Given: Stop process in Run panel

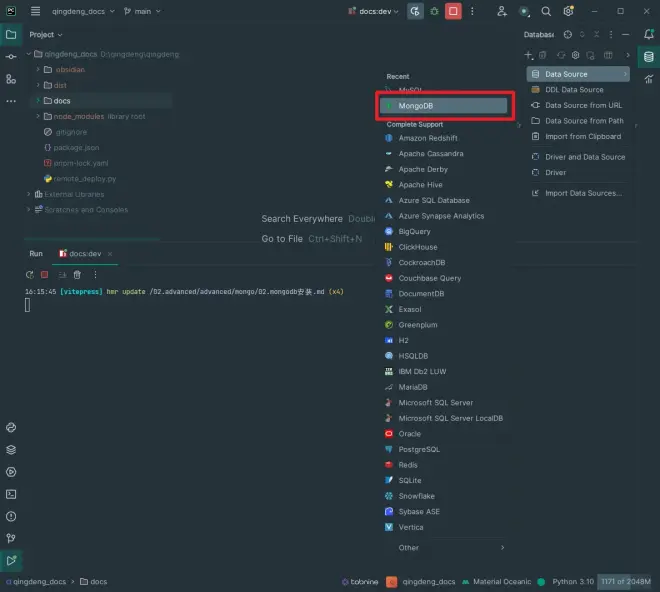Looking at the screenshot, I should coord(45,275).
